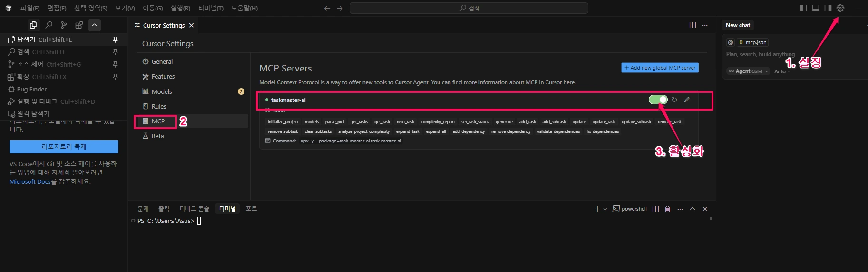
Task: Switch to the 문제 panel tab
Action: (143, 209)
